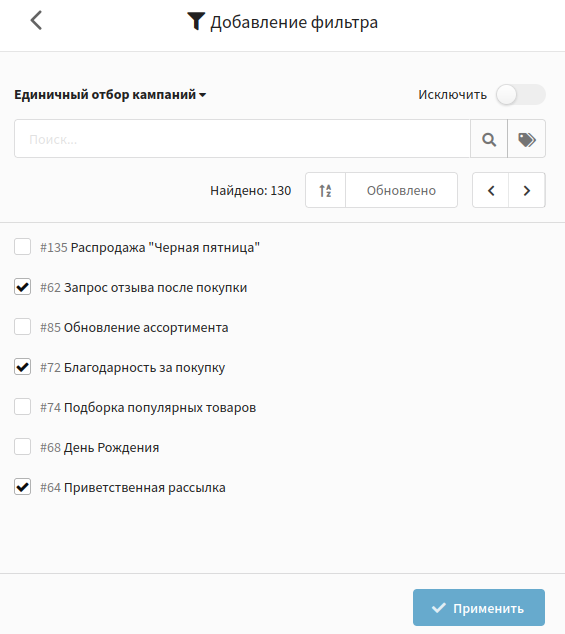The width and height of the screenshot is (565, 634).
Task: Click the funnel filter icon in header
Action: 196,21
